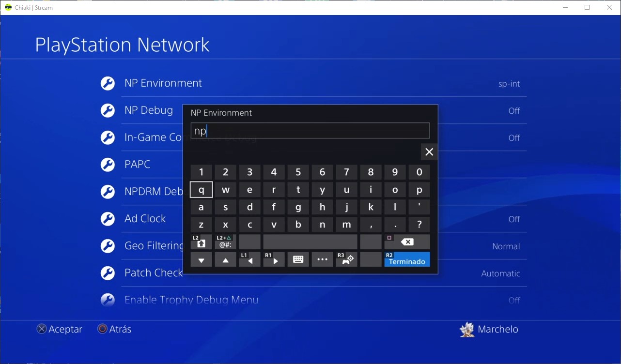Screen dimensions: 621x364
Task: Click the Marchelo user avatar
Action: (467, 329)
